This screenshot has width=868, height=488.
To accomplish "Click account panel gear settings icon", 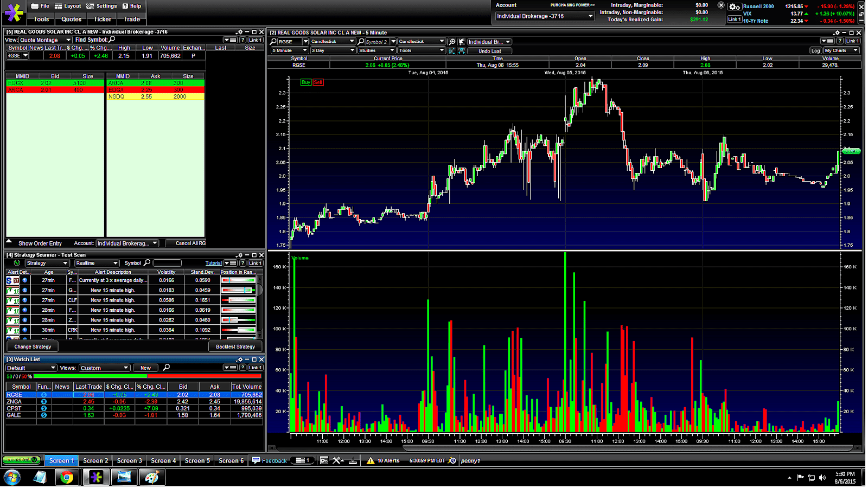I will (x=735, y=7).
